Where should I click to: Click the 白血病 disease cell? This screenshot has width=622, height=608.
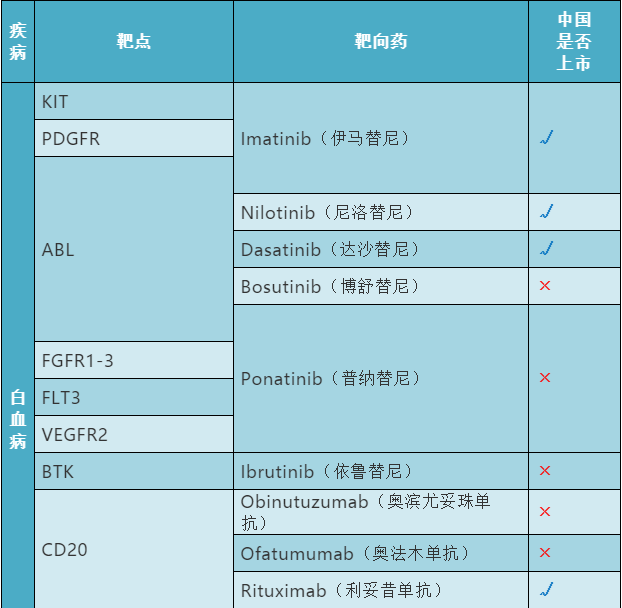pyautogui.click(x=17, y=418)
